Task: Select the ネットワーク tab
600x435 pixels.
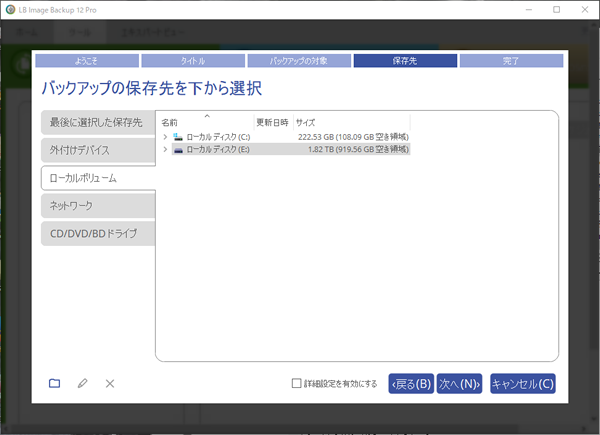Action: 98,205
